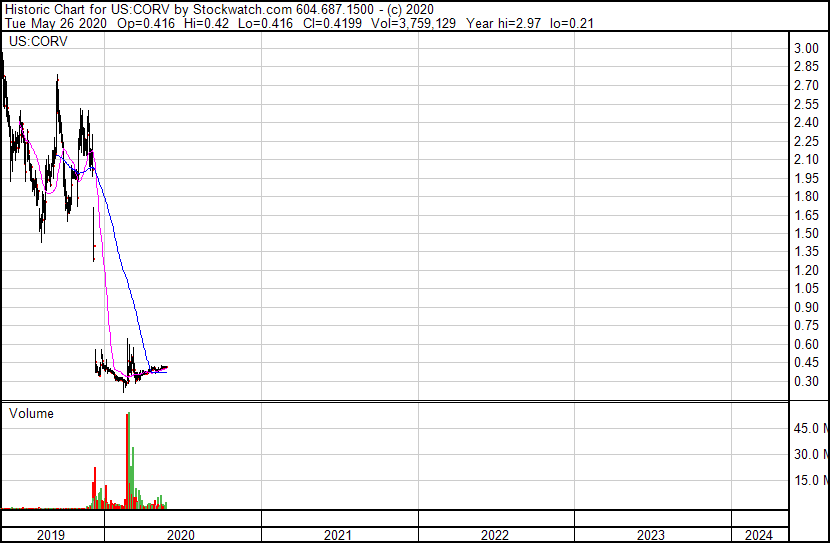Click the tallest green volume bar
830x543 pixels.
pos(129,460)
